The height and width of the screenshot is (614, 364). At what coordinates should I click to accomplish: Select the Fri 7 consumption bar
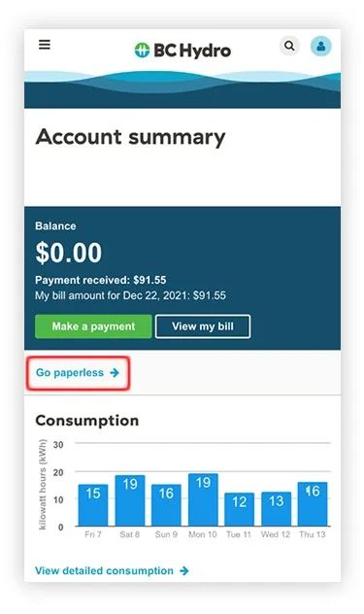point(93,505)
